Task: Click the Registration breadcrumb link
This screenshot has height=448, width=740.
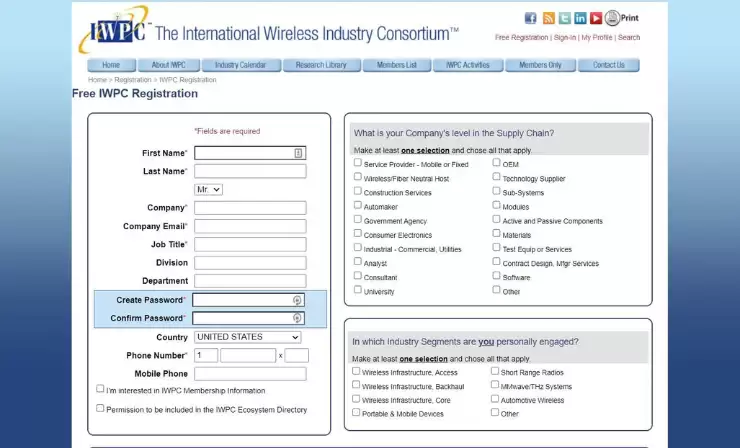Action: pyautogui.click(x=133, y=80)
